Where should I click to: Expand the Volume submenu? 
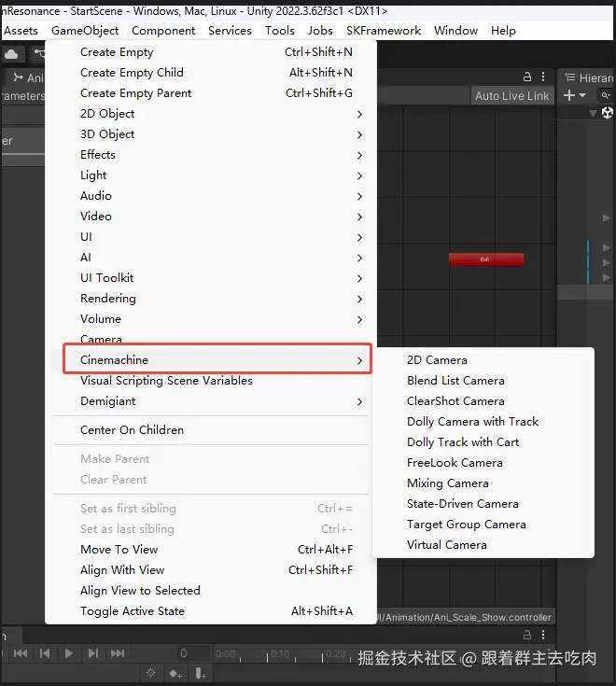click(211, 319)
